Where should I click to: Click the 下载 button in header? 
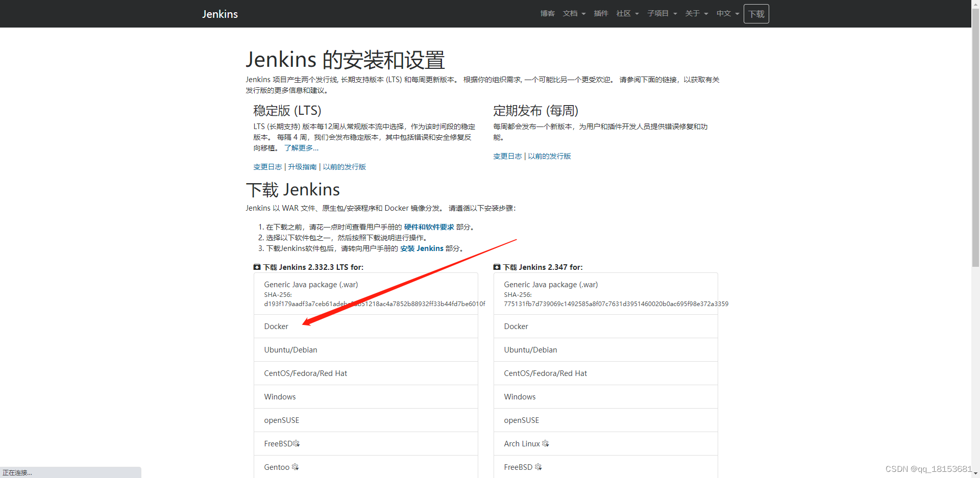tap(756, 14)
